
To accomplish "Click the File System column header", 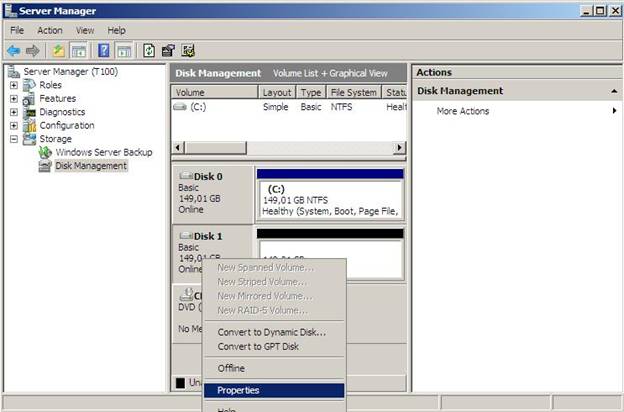I will [x=354, y=92].
